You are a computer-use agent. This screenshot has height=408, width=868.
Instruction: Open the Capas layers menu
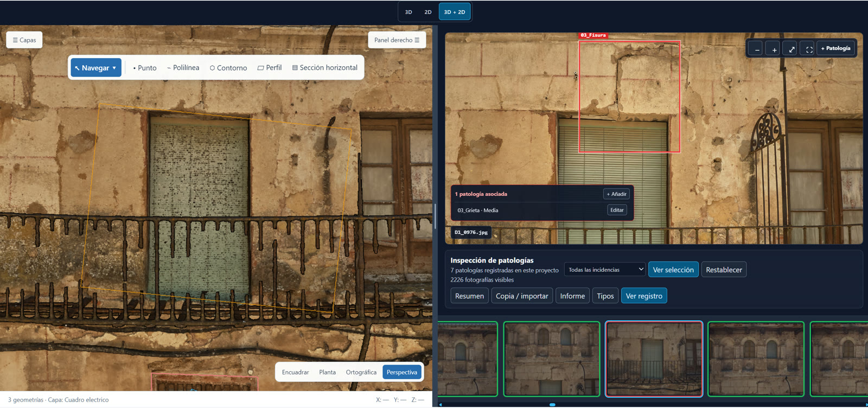point(24,40)
